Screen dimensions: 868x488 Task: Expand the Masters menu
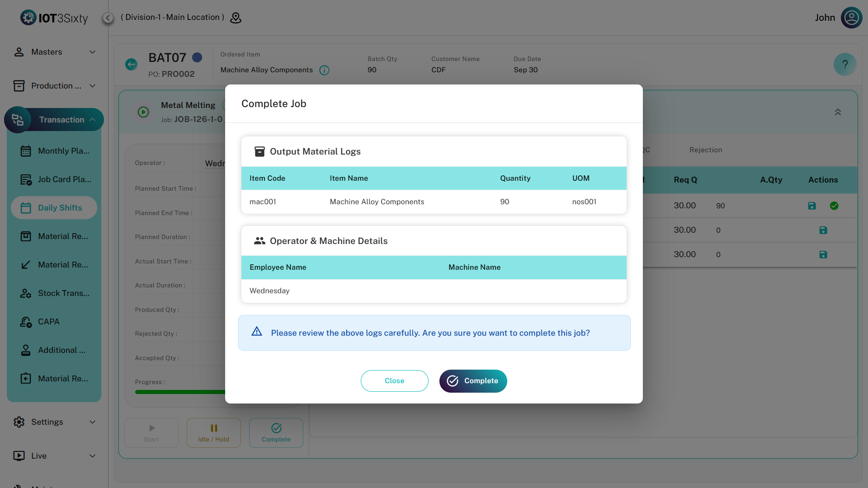pos(54,52)
